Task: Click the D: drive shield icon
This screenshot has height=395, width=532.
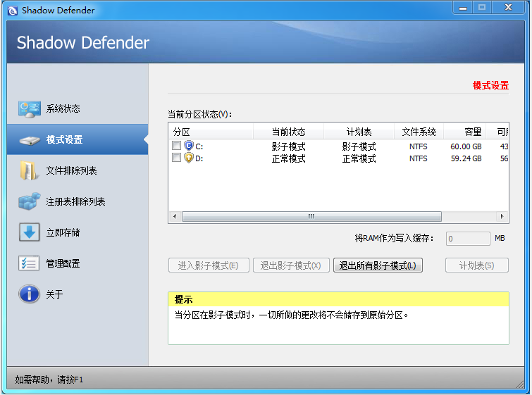Action: pos(188,158)
